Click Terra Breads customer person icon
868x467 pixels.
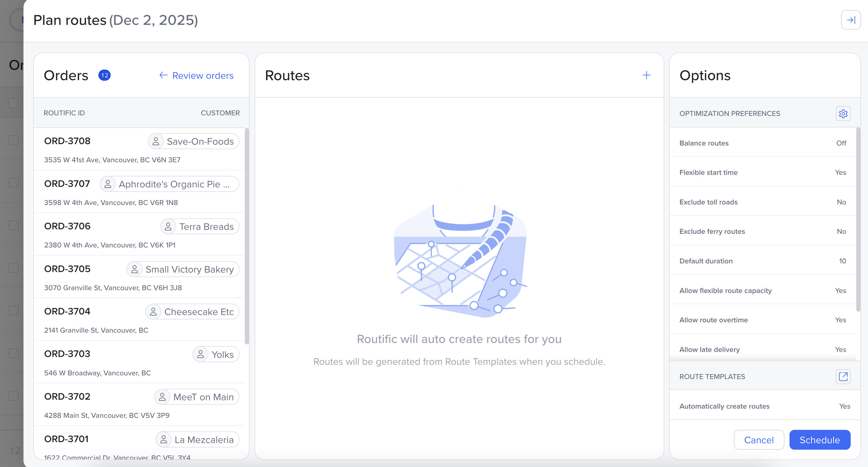(x=168, y=227)
